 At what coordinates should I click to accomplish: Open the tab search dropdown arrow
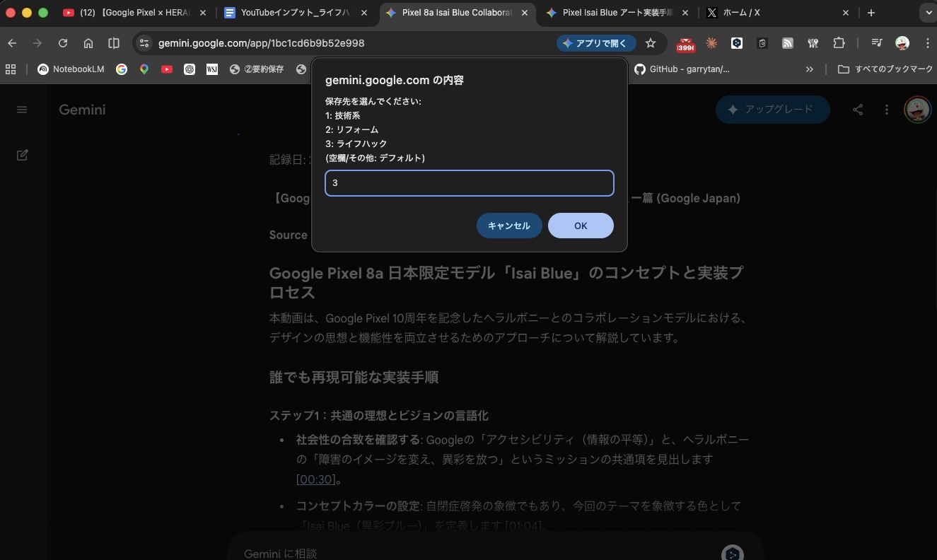[x=927, y=12]
